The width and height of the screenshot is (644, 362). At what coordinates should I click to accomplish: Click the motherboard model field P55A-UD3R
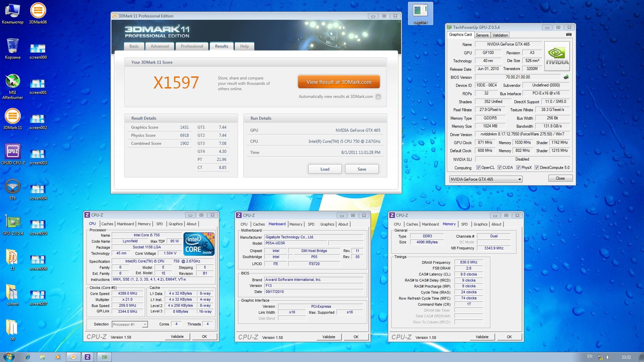pos(296,243)
